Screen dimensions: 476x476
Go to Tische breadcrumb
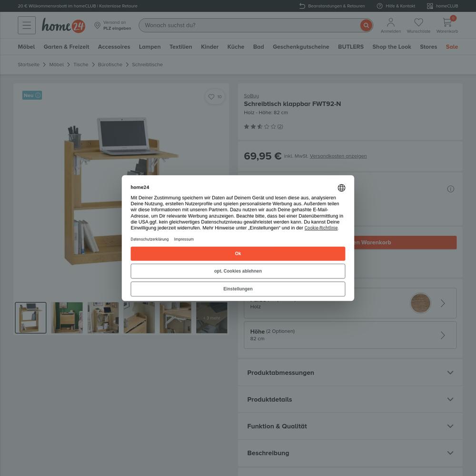coord(81,65)
